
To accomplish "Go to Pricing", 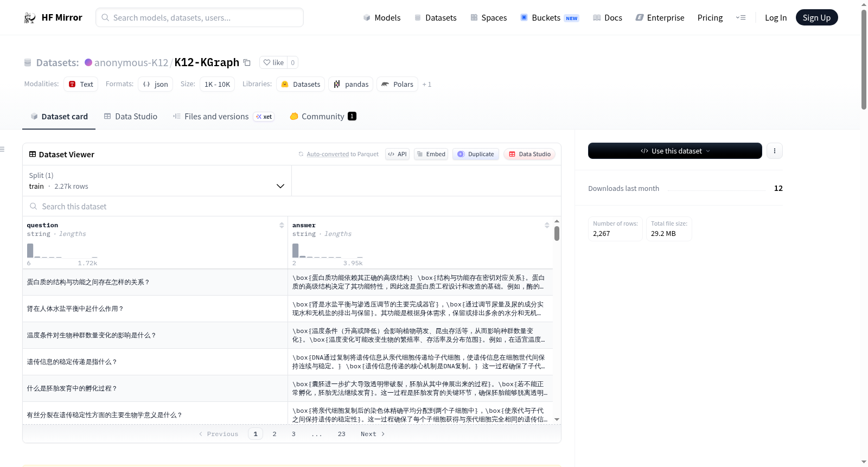I will tap(710, 17).
